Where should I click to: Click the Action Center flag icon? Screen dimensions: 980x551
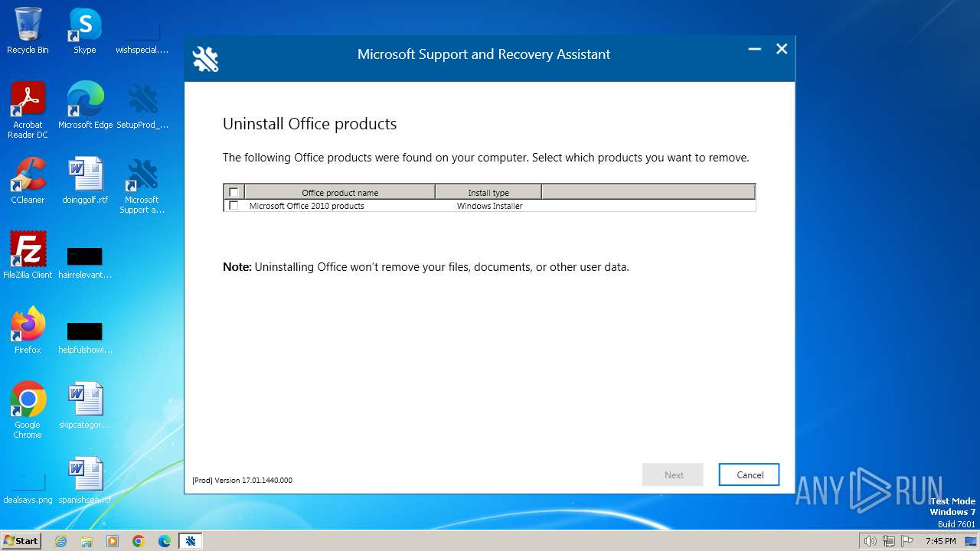click(x=907, y=541)
